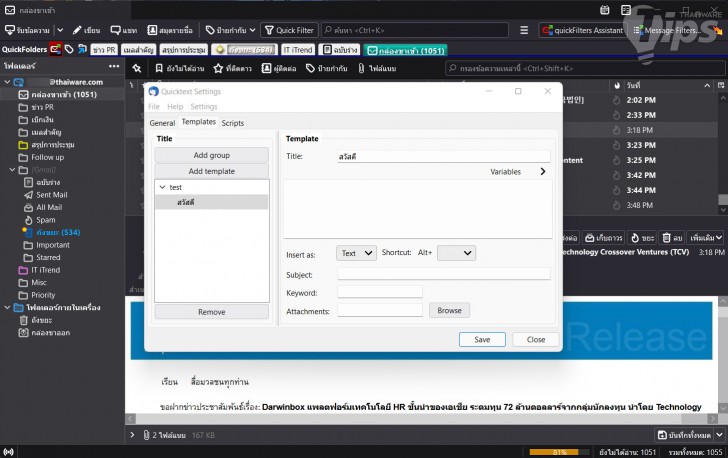
Task: Select the All Mail folder
Action: 49,207
